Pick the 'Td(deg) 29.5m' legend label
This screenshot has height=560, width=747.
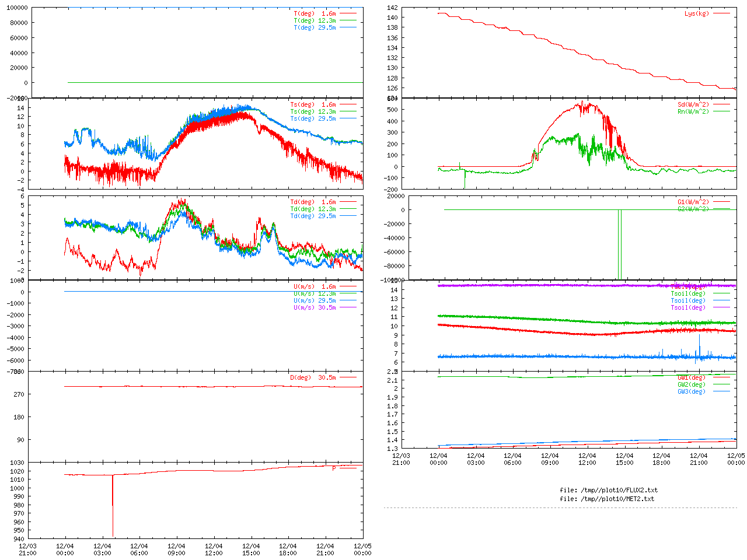[313, 216]
